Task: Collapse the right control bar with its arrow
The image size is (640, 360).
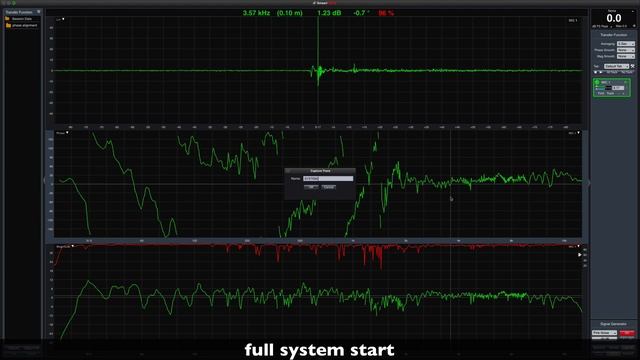Action: pos(589,183)
